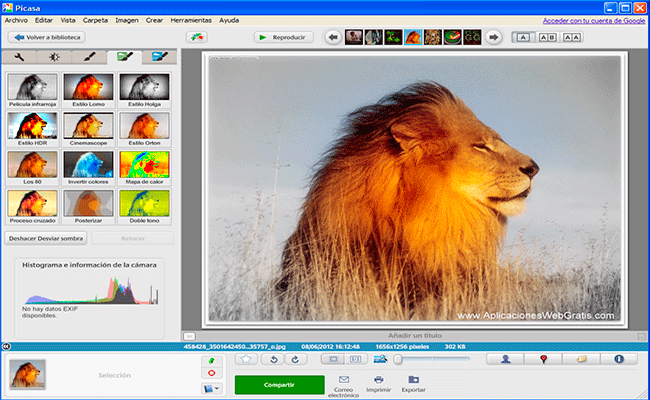650x400 pixels.
Task: Click the zoom slider handle
Action: tap(398, 359)
